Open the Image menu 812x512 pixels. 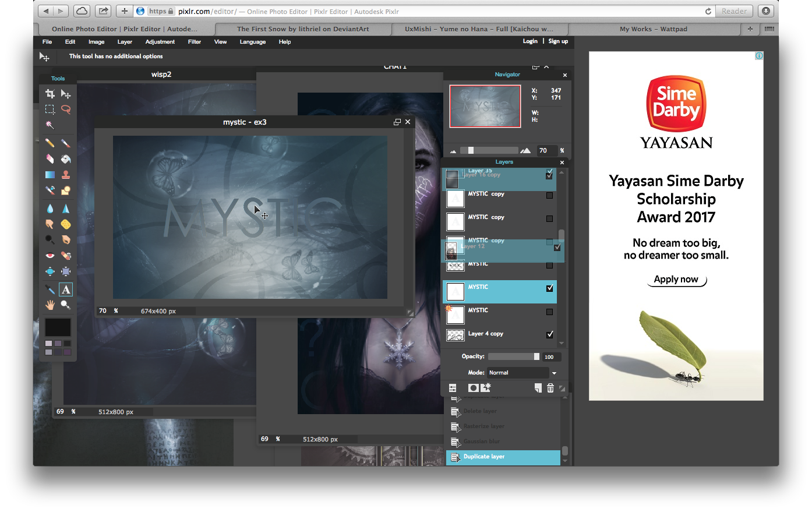click(96, 42)
